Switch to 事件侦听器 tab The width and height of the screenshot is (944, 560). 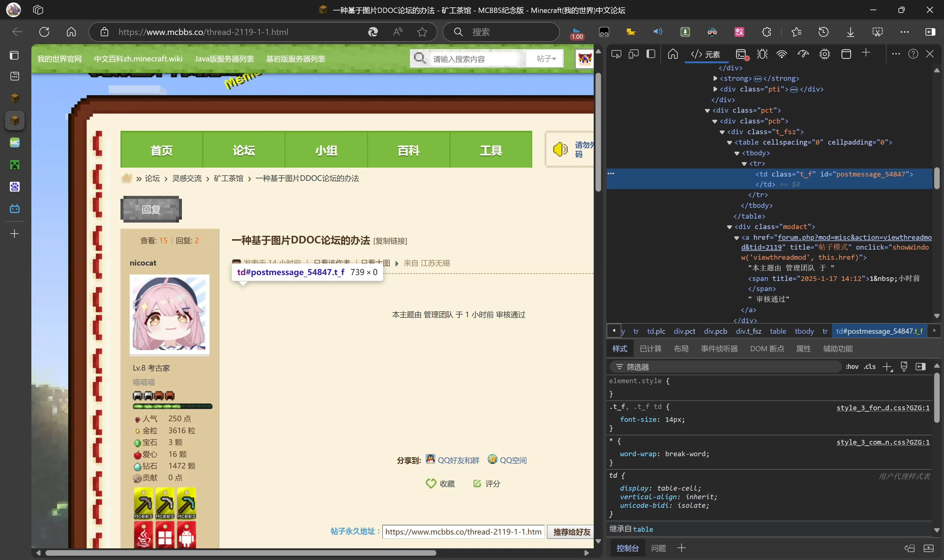point(719,349)
